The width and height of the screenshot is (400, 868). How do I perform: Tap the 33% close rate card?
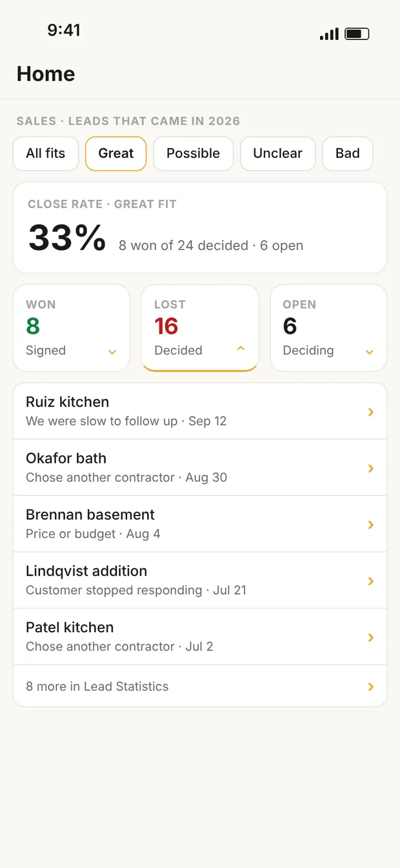[x=200, y=227]
